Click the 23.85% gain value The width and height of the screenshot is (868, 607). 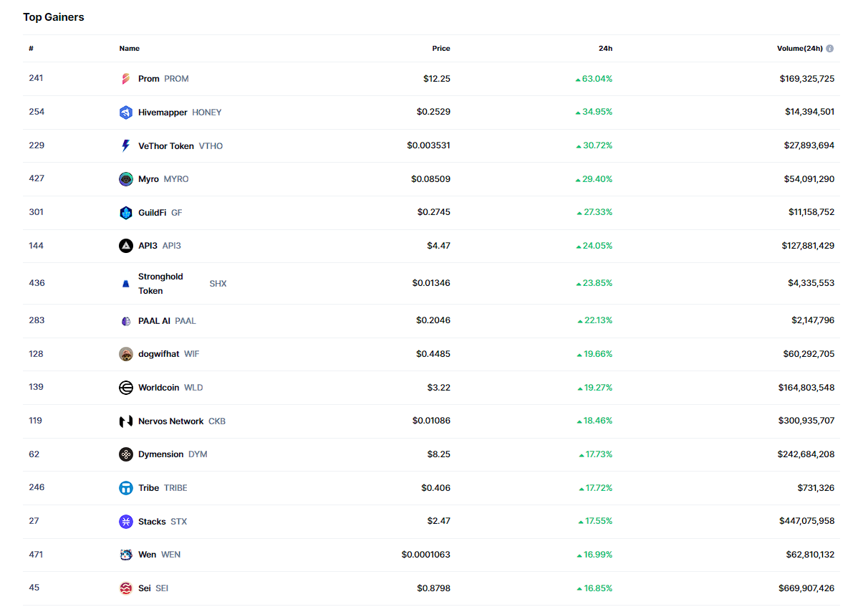click(594, 283)
